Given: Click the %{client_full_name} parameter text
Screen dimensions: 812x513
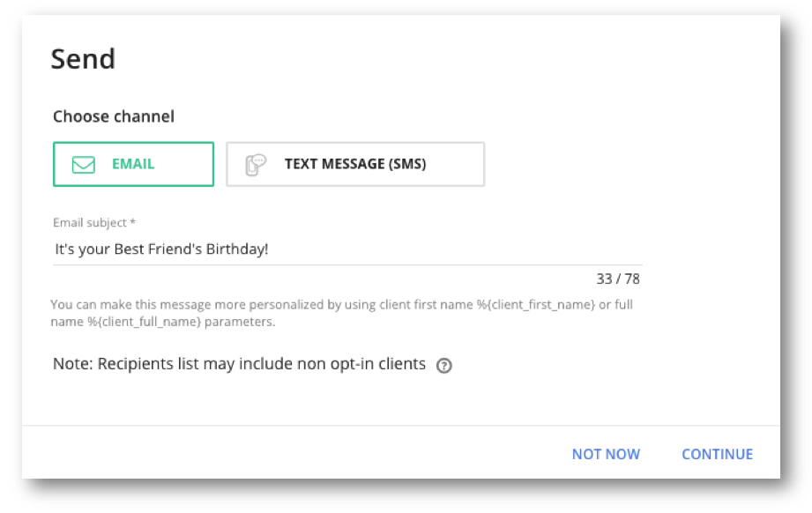Looking at the screenshot, I should point(144,322).
